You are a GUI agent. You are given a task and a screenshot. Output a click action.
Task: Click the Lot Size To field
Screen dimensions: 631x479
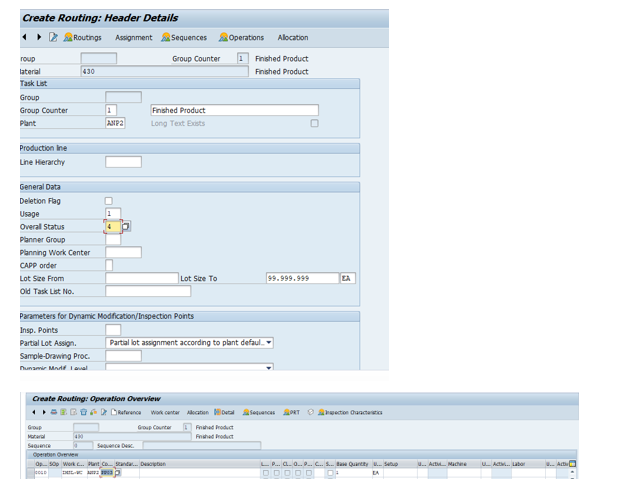click(x=302, y=278)
